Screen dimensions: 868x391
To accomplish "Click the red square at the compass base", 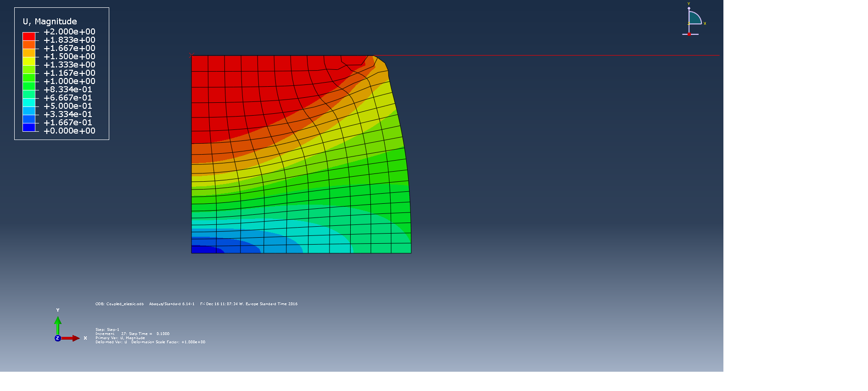I will click(689, 34).
